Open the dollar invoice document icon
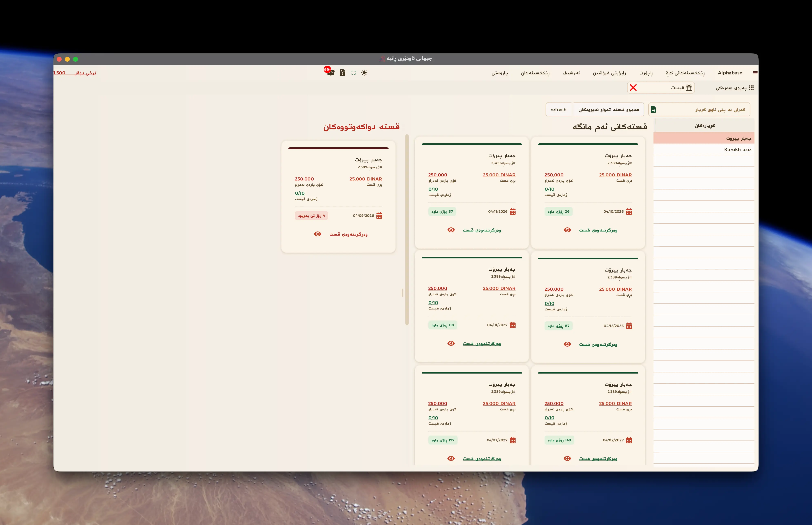 coord(343,73)
